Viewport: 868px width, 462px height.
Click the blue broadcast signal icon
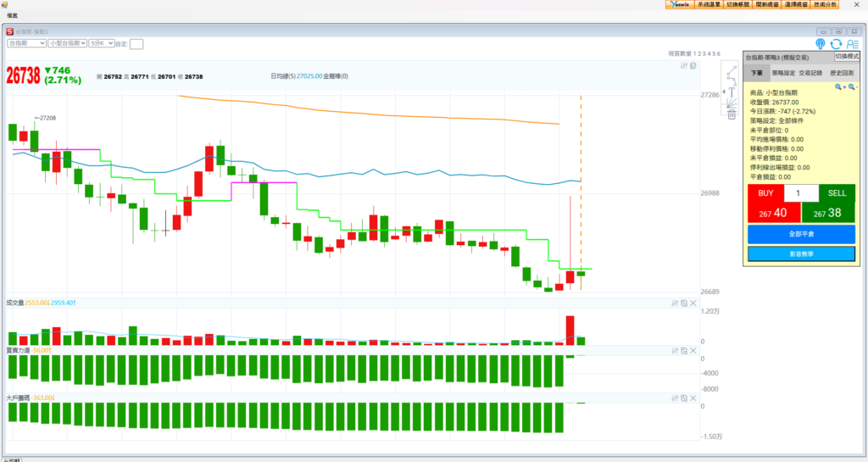pos(821,43)
